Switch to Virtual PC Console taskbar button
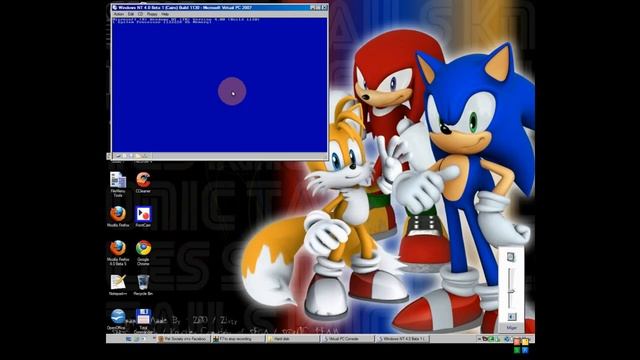Screen dimensions: 640x360 [347, 339]
